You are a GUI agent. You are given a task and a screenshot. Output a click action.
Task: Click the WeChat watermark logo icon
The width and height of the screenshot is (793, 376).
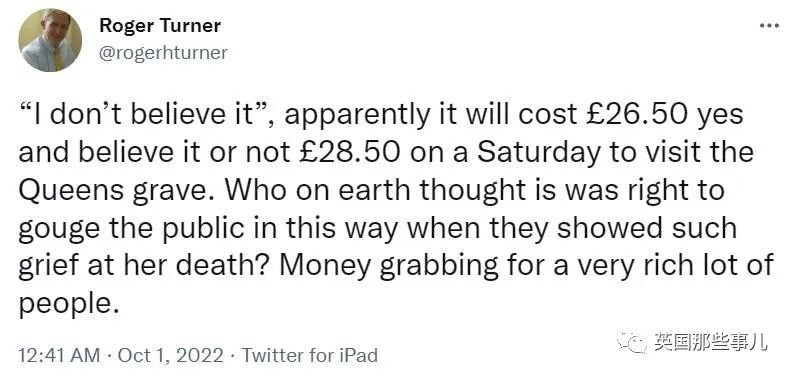632,342
